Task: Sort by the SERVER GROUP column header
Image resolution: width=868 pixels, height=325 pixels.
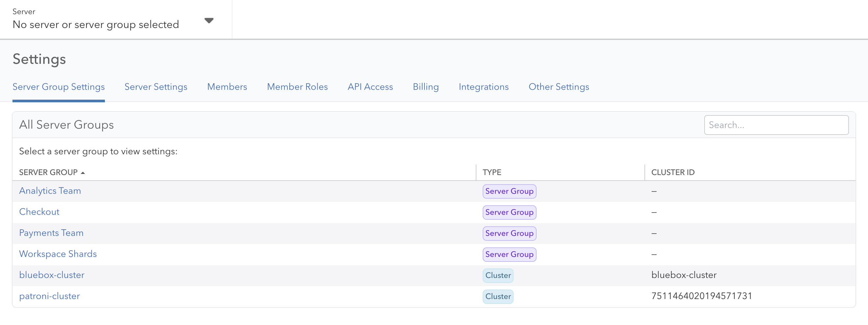Action: [48, 172]
